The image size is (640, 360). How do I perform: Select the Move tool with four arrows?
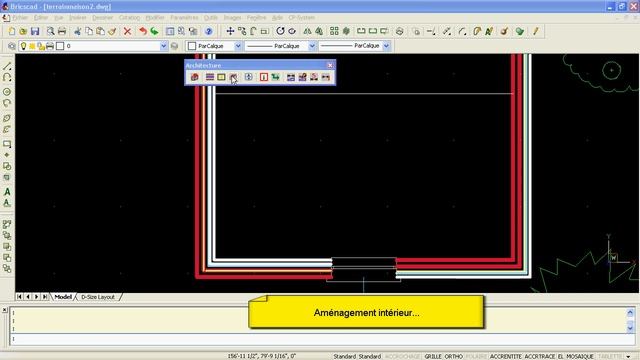click(x=230, y=31)
